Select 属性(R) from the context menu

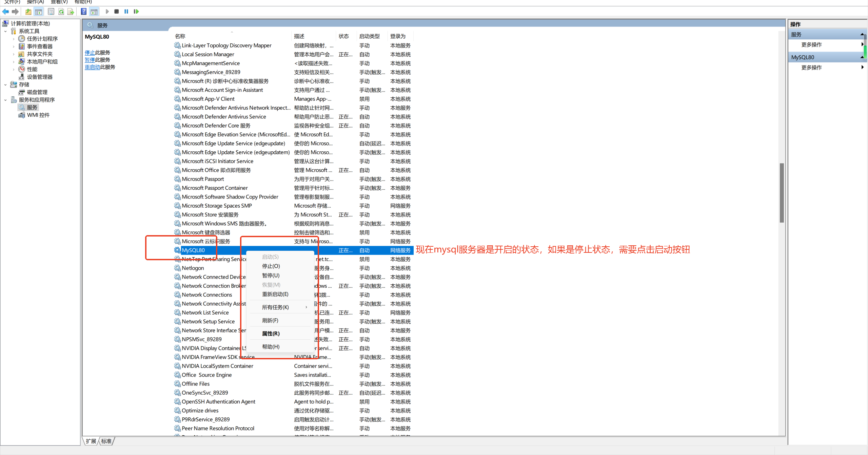(x=271, y=334)
